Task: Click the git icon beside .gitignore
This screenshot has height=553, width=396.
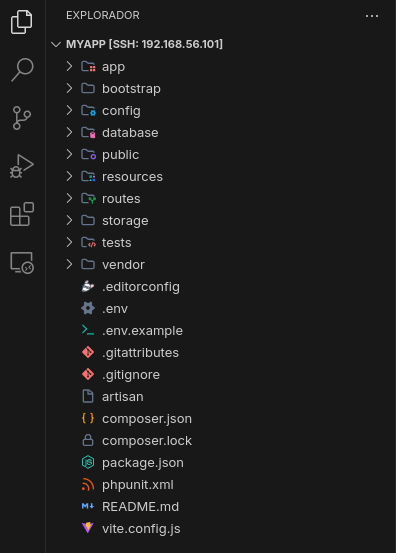Action: pos(88,374)
